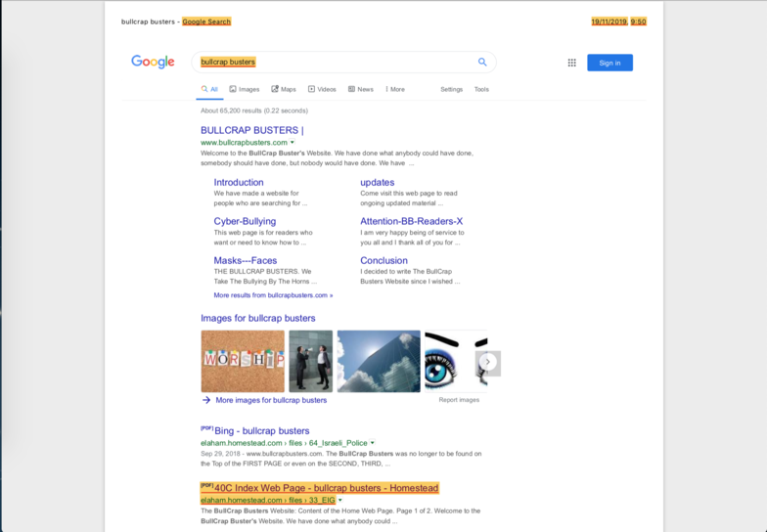
Task: Click the www.bullcrapbusters.com green URL
Action: coord(244,143)
